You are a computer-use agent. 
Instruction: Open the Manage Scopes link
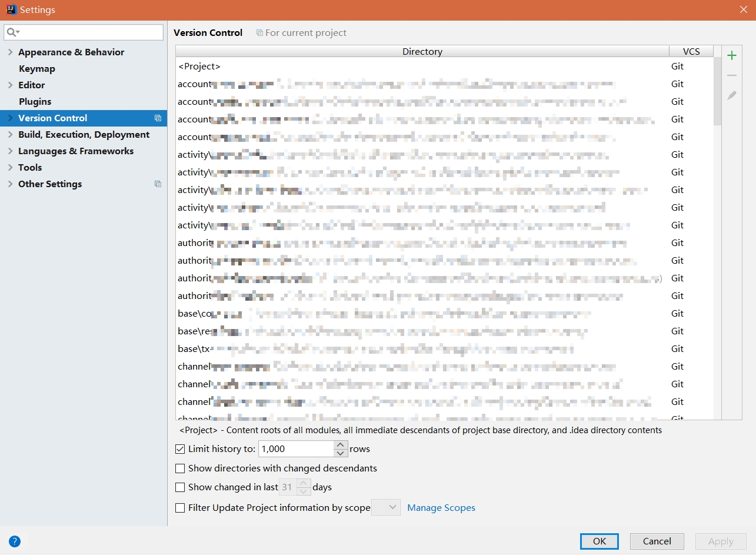[441, 508]
